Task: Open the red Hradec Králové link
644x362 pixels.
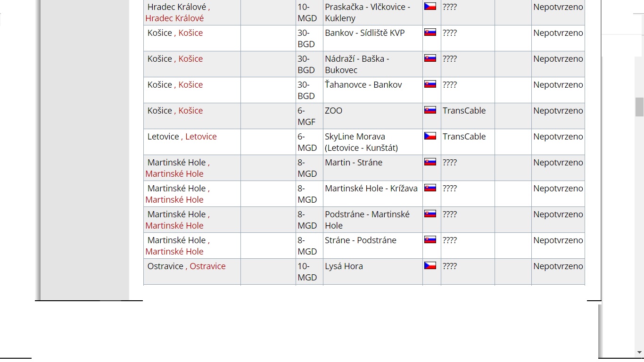Action: 174,18
